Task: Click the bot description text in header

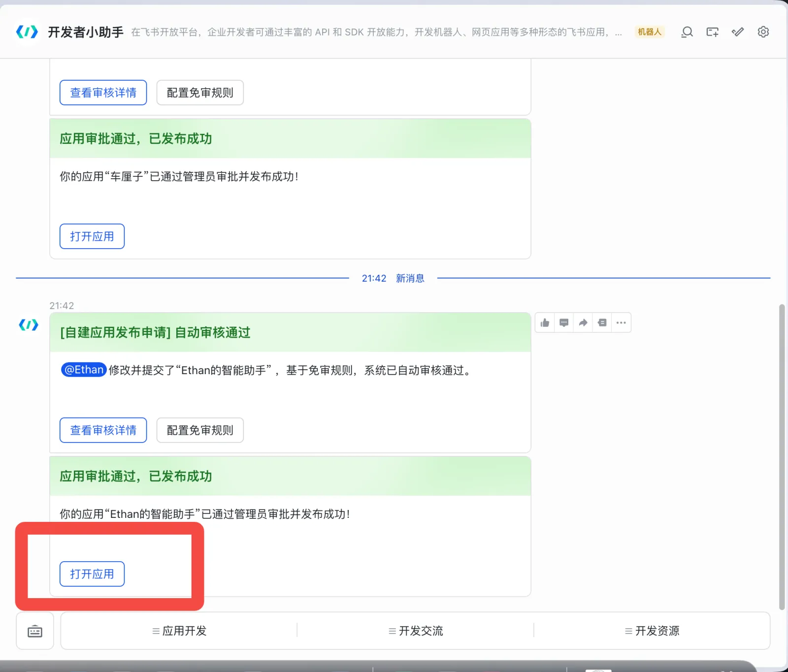Action: tap(376, 32)
